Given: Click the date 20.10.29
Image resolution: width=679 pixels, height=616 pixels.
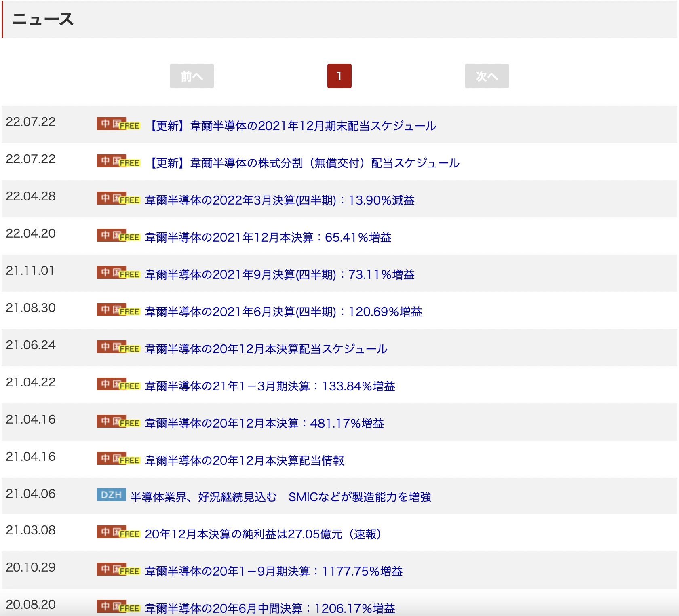Looking at the screenshot, I should tap(31, 567).
